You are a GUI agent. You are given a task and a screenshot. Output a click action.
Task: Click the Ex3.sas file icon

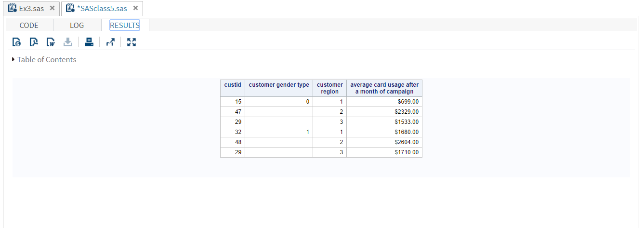13,8
